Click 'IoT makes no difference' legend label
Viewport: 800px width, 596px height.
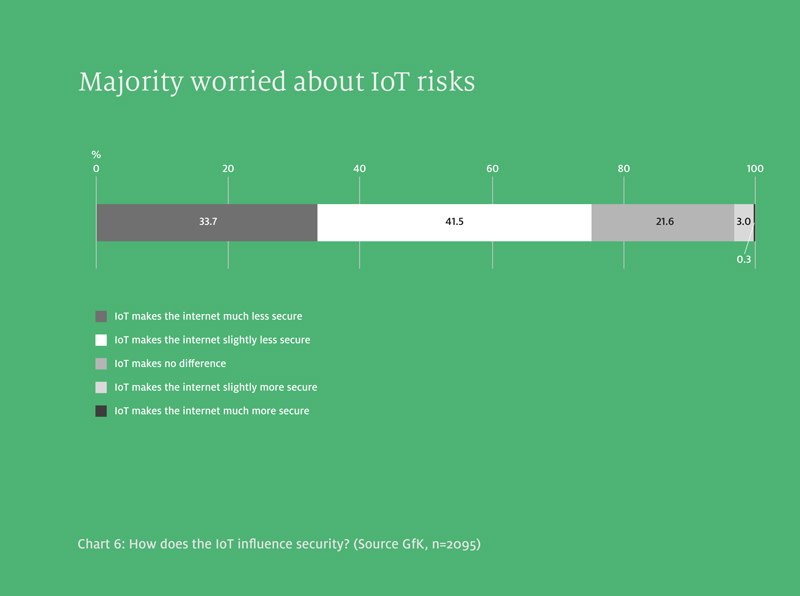pos(170,363)
